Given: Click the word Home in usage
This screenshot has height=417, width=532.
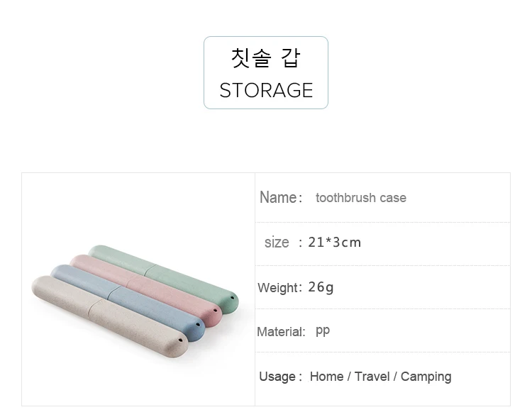Looking at the screenshot, I should (326, 377).
